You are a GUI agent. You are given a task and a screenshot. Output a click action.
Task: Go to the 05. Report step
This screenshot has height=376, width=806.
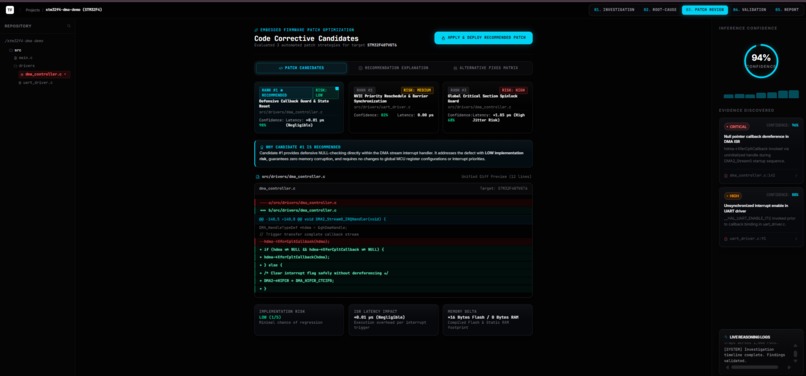point(786,10)
